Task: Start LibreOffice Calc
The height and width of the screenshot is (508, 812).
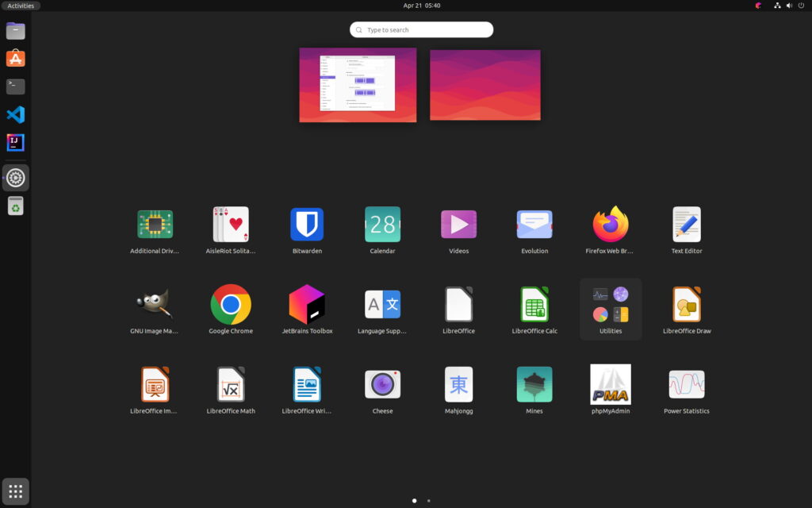Action: tap(534, 305)
